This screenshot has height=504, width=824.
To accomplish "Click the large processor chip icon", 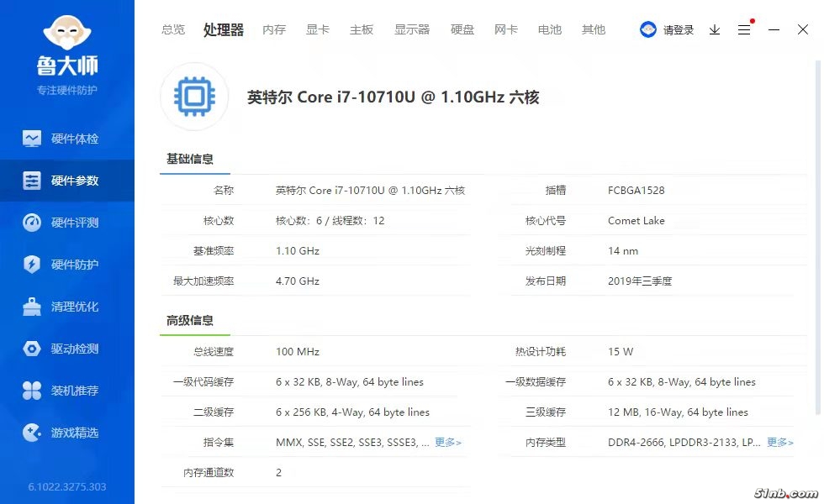I will (194, 97).
